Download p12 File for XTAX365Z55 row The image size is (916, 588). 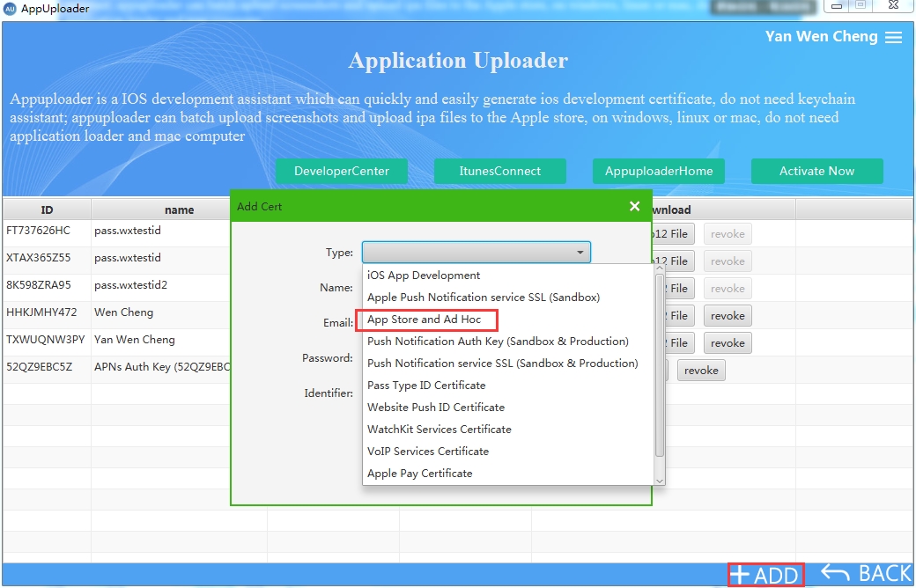pos(673,261)
